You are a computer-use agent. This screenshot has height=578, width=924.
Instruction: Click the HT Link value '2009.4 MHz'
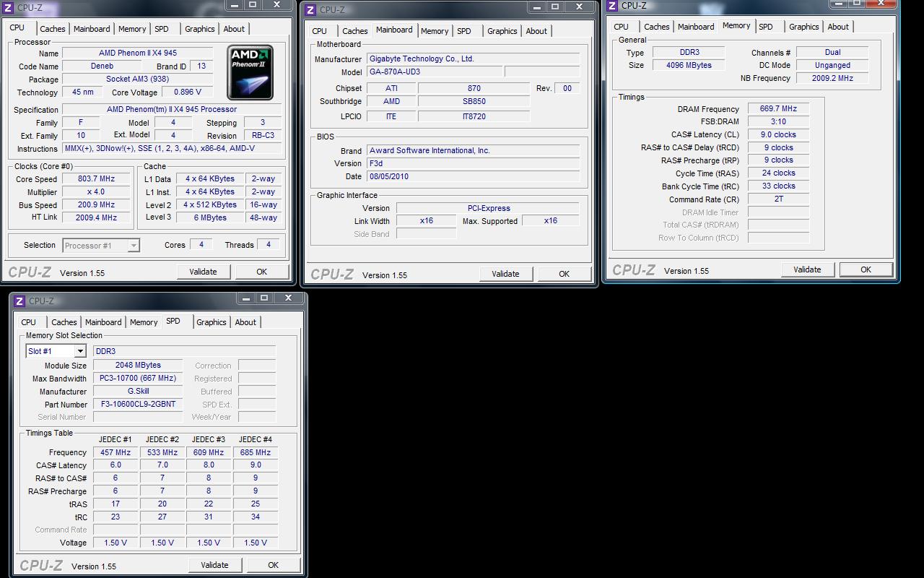pyautogui.click(x=96, y=217)
